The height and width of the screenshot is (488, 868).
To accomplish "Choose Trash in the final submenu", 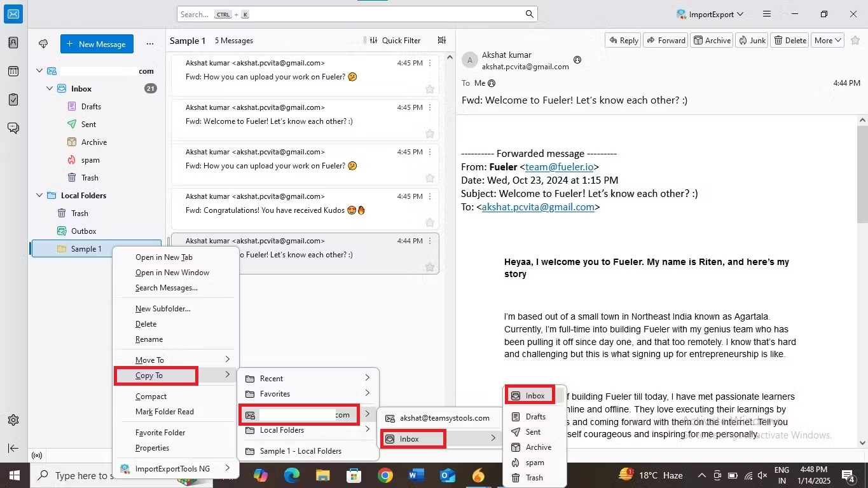I will (534, 478).
